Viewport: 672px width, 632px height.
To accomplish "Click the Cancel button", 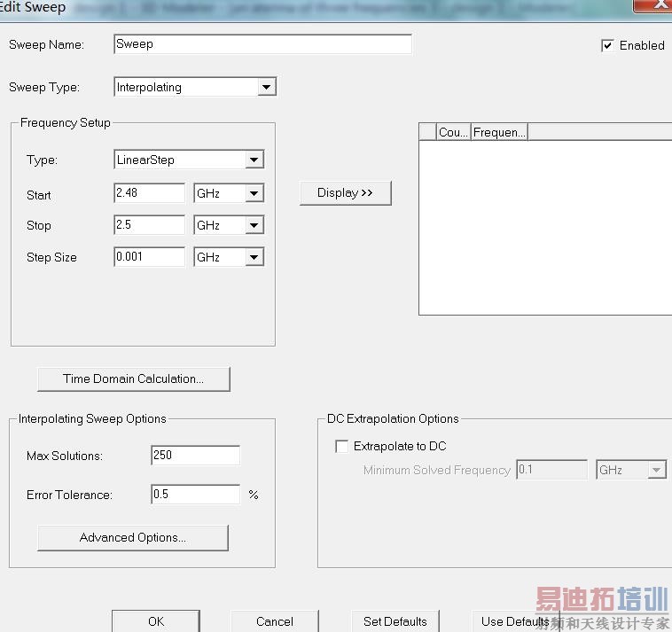I will point(275,621).
